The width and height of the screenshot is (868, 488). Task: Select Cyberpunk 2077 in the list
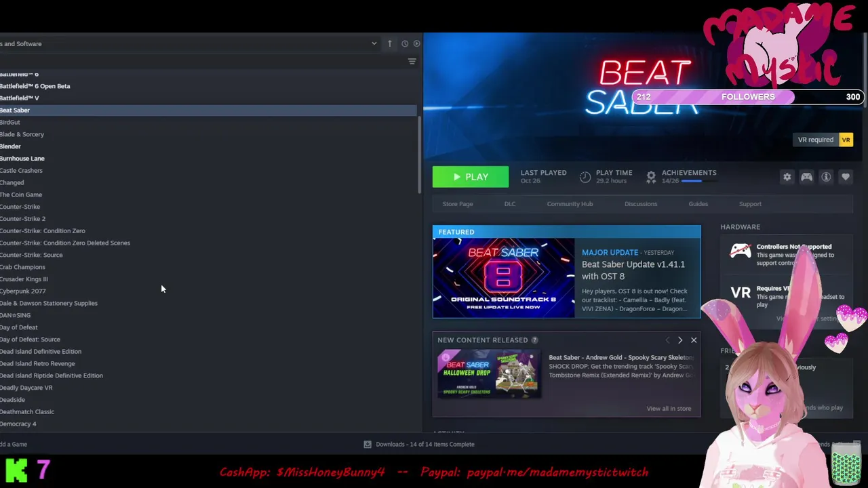[208, 291]
